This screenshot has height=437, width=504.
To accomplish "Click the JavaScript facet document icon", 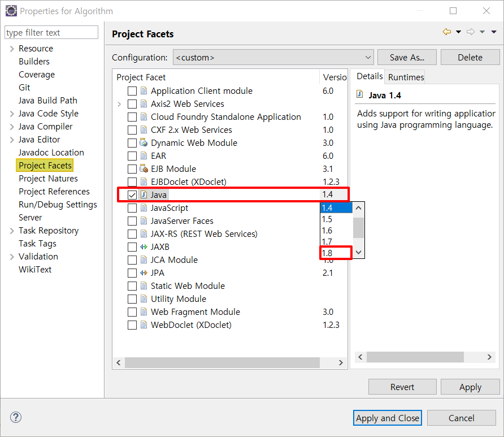I will (144, 207).
